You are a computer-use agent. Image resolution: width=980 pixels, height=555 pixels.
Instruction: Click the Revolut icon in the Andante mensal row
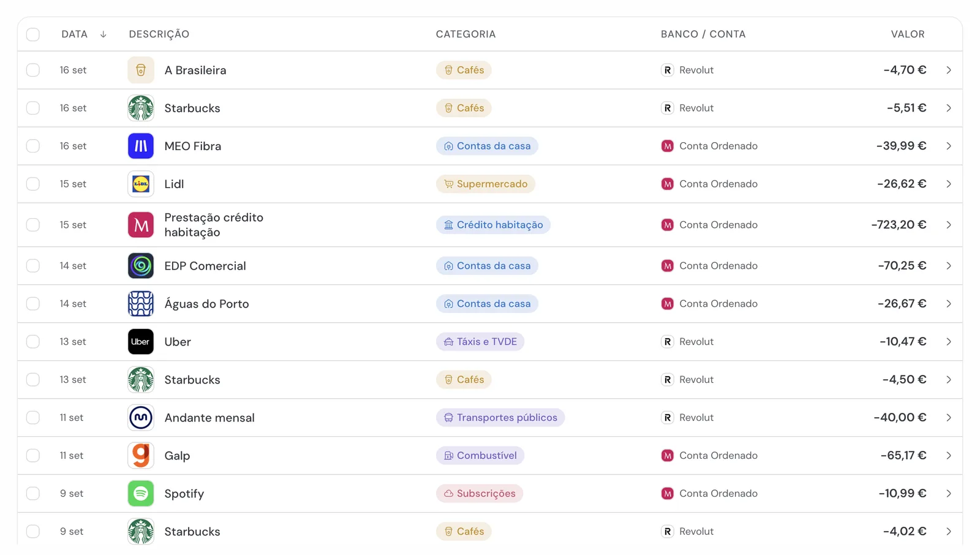pos(668,418)
